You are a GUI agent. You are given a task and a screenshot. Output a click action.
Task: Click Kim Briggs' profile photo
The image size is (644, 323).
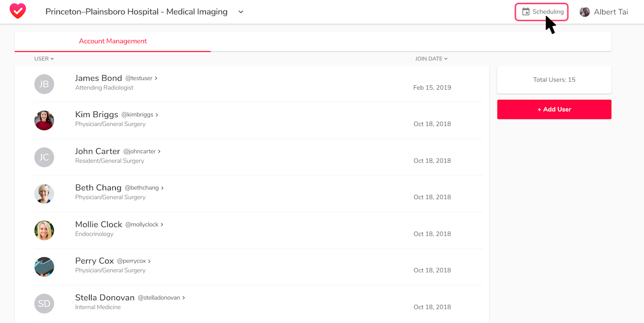pyautogui.click(x=44, y=120)
